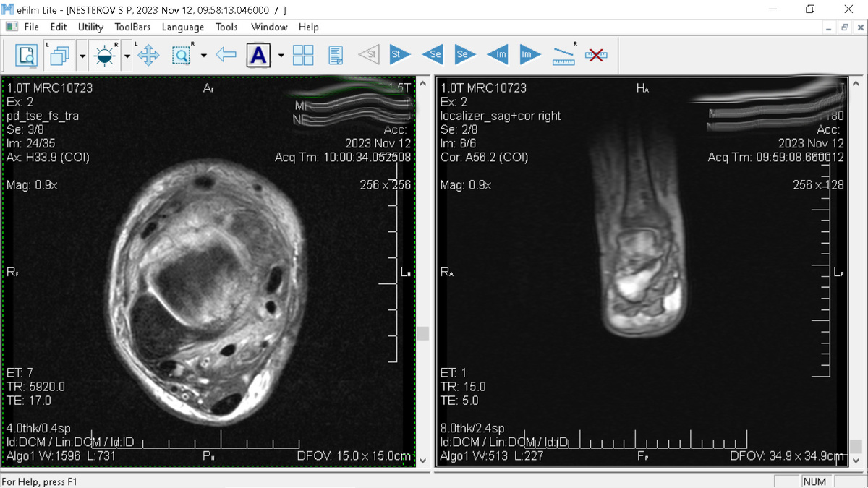This screenshot has width=868, height=488.
Task: Click 'pd_tse_fs_tra' series label
Action: click(x=43, y=116)
